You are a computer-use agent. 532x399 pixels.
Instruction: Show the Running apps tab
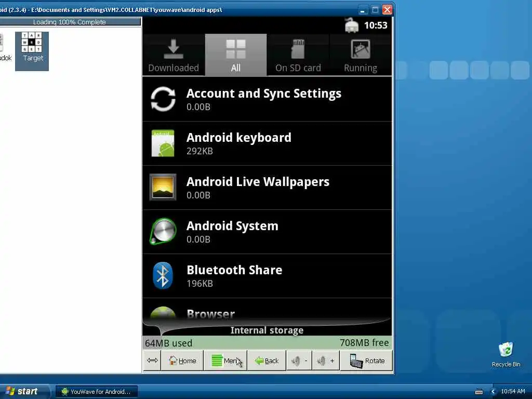(361, 55)
